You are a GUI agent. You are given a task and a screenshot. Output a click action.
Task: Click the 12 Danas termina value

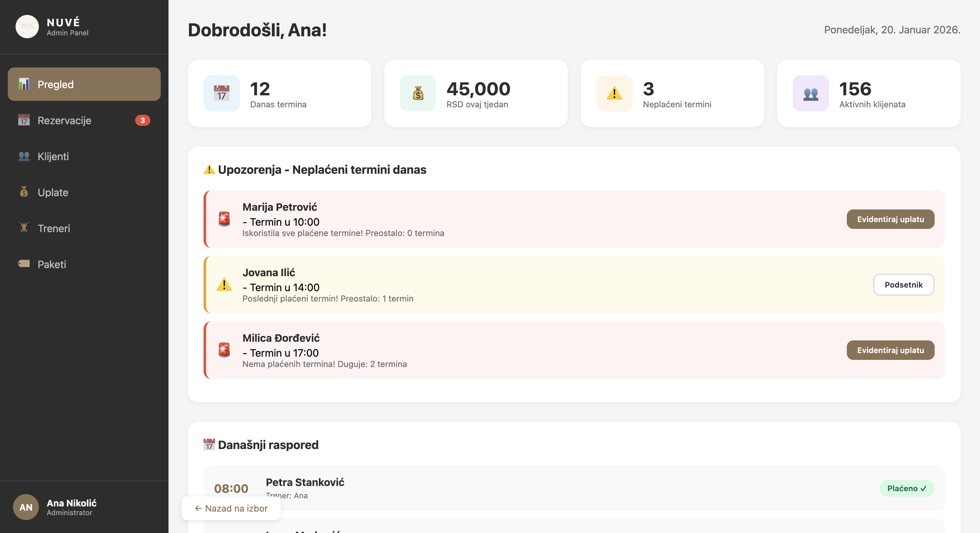260,89
